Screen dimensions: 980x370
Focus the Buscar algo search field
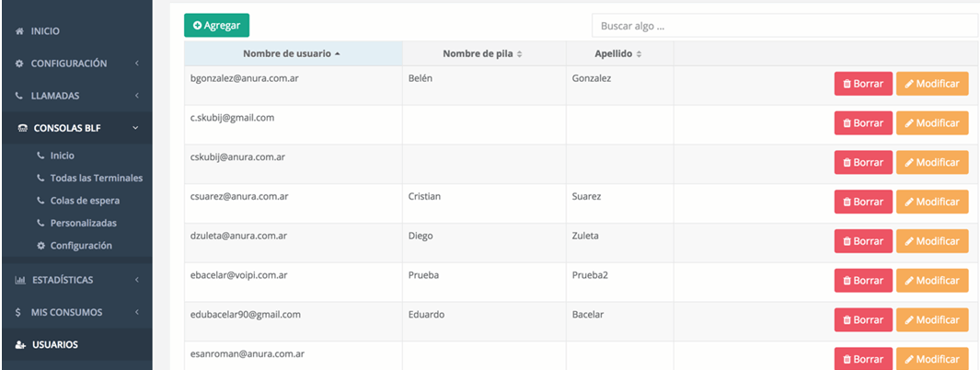(x=784, y=26)
